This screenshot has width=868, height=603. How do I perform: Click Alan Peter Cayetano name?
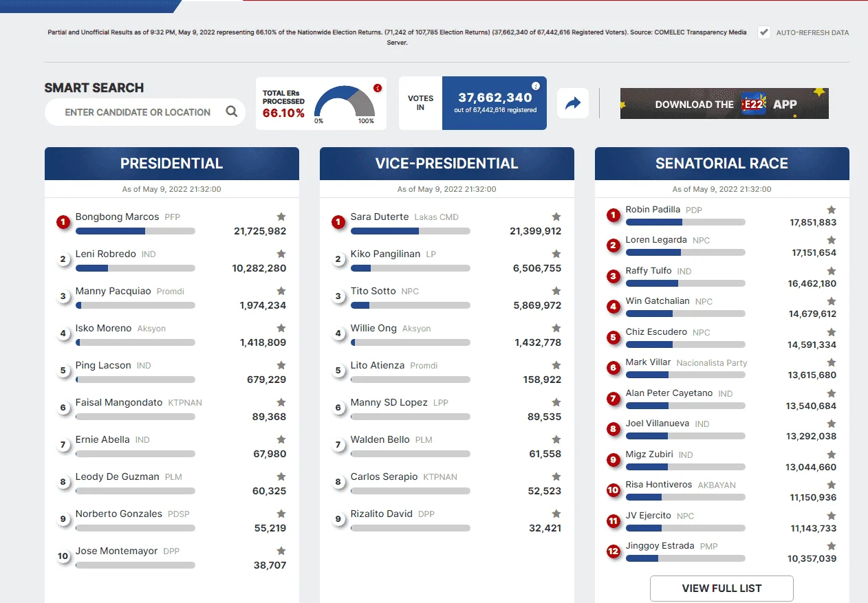(x=669, y=393)
